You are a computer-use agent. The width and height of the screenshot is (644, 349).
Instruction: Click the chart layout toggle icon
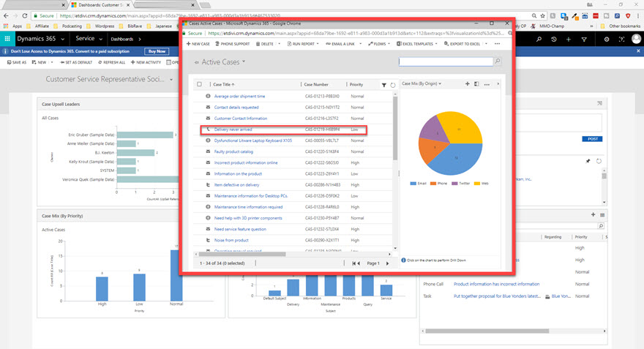tap(476, 83)
